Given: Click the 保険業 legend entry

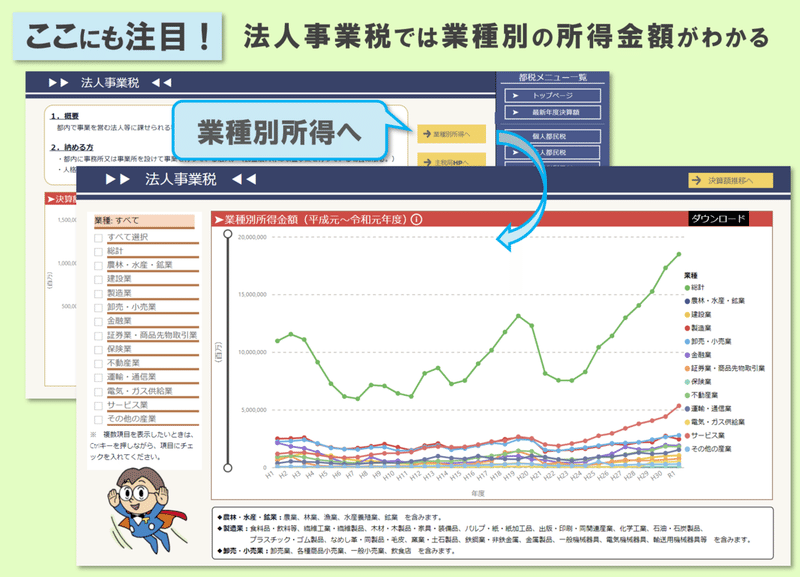Looking at the screenshot, I should coord(698,382).
